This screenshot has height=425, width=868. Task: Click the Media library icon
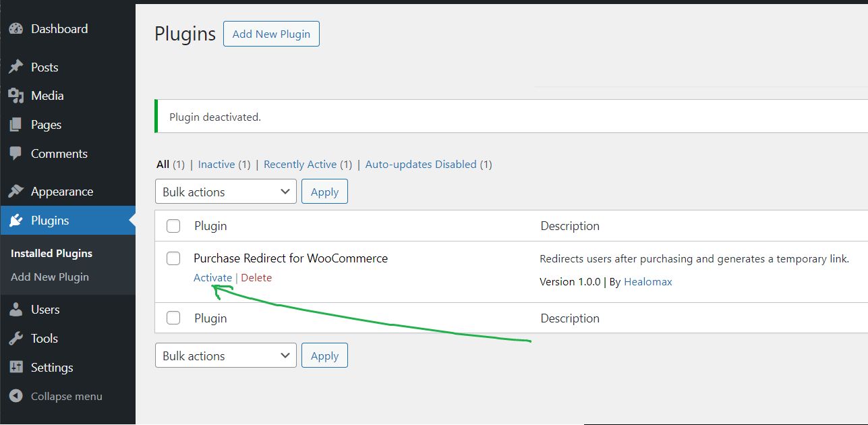(x=16, y=96)
